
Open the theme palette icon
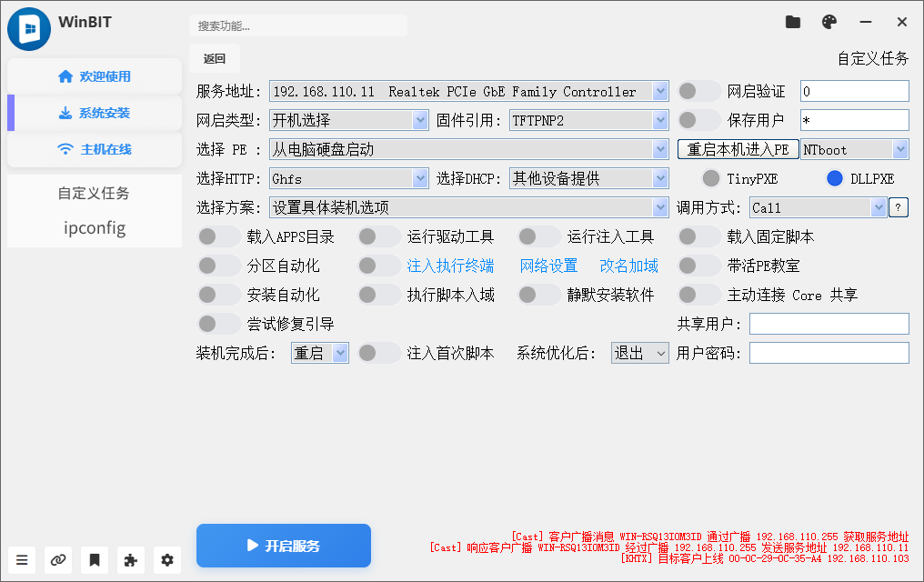[829, 23]
